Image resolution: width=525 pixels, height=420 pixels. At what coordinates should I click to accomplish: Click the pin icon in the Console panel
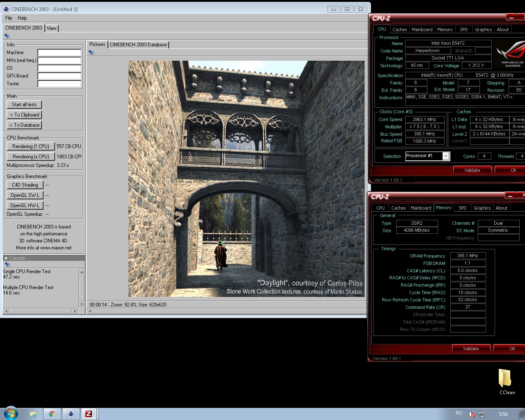pyautogui.click(x=7, y=265)
